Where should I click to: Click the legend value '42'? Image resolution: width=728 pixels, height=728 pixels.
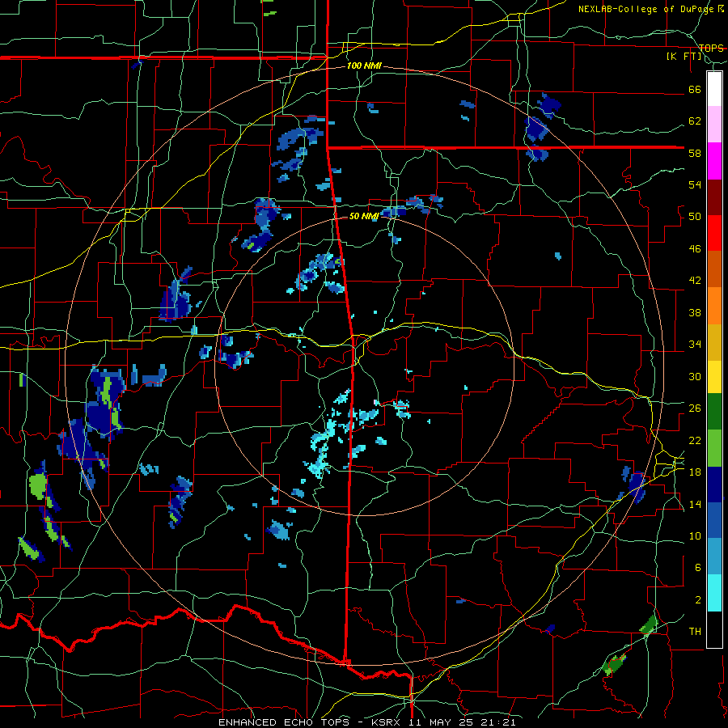(695, 281)
